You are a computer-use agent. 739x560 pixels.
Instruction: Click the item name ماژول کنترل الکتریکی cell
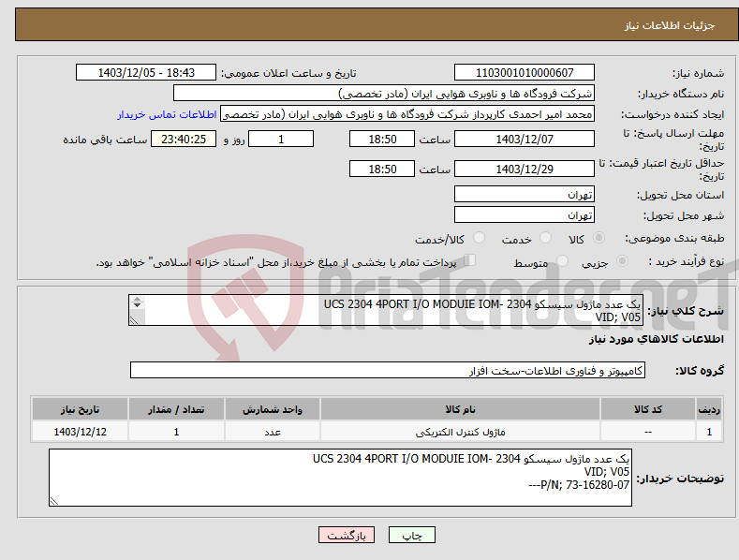coord(460,432)
